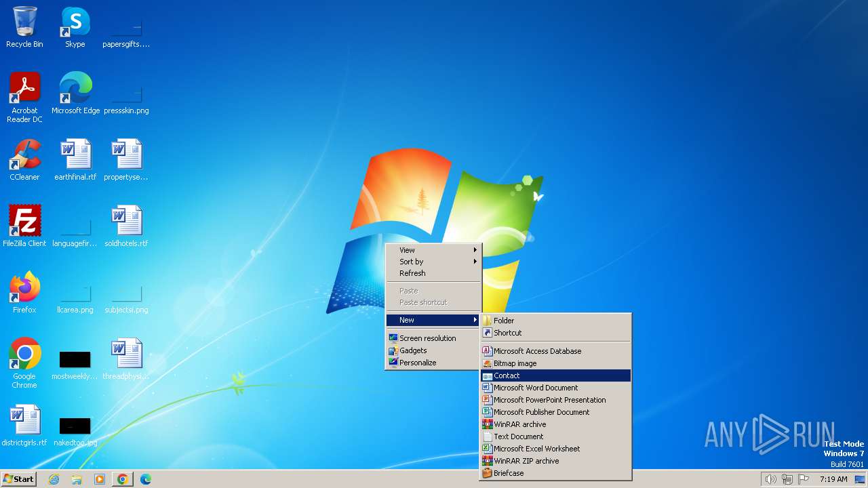Launch Google Chrome desktop shortcut
Image resolution: width=868 pixels, height=488 pixels.
coord(24,363)
